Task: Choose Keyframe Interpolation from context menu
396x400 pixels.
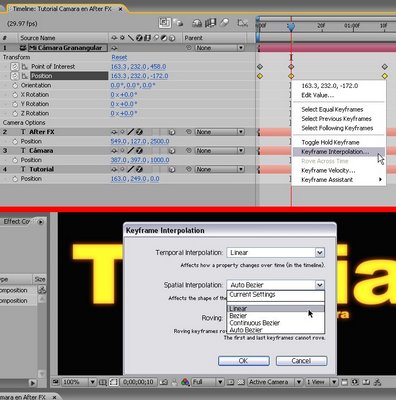Action: click(338, 152)
